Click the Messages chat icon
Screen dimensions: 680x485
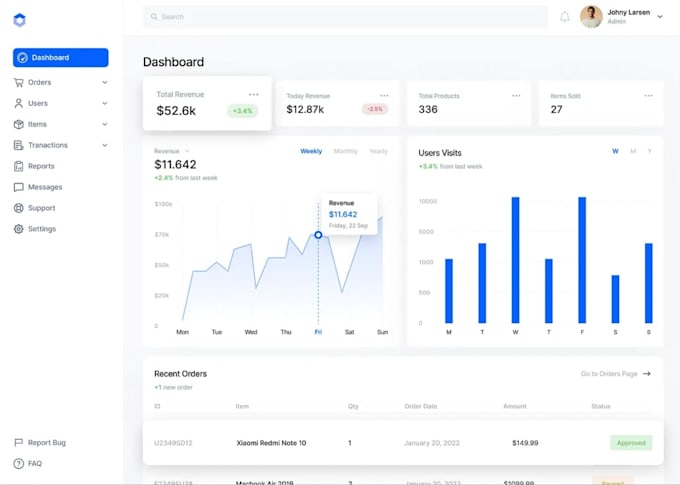click(x=18, y=187)
